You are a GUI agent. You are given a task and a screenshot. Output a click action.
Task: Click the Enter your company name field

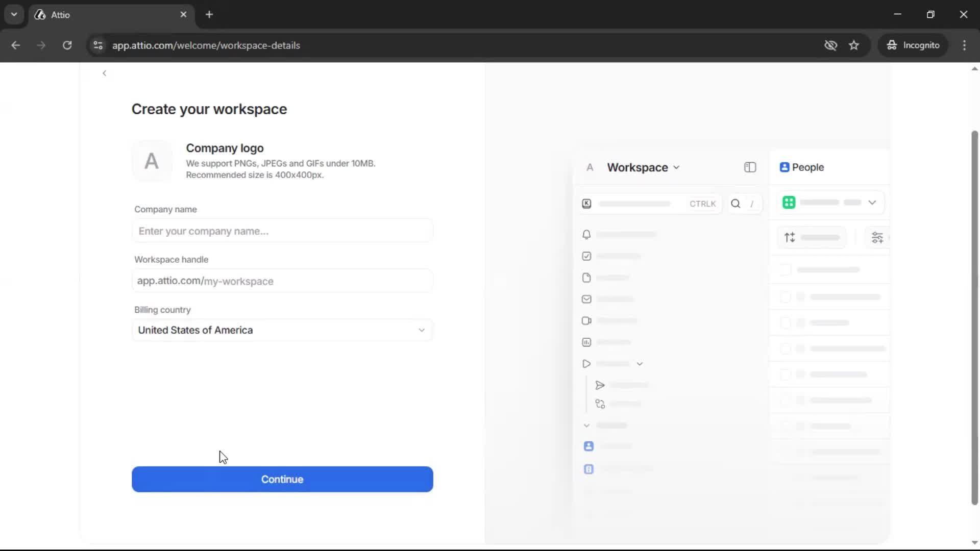click(282, 231)
